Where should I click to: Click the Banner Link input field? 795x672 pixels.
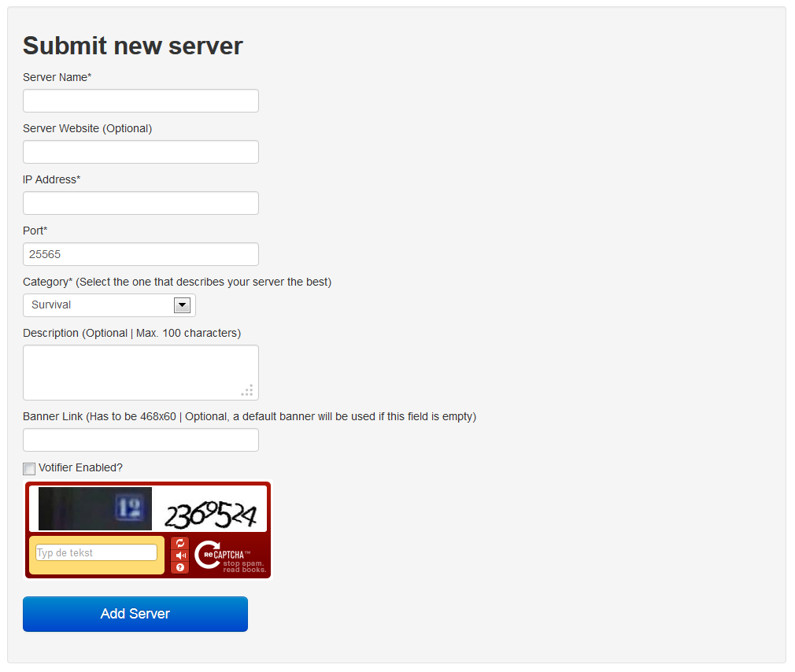(x=141, y=440)
